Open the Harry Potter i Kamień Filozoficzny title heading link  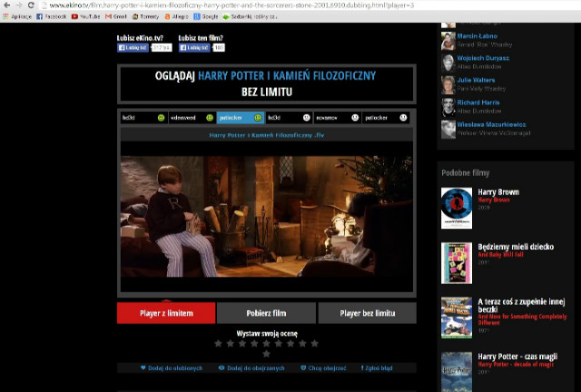(x=287, y=76)
